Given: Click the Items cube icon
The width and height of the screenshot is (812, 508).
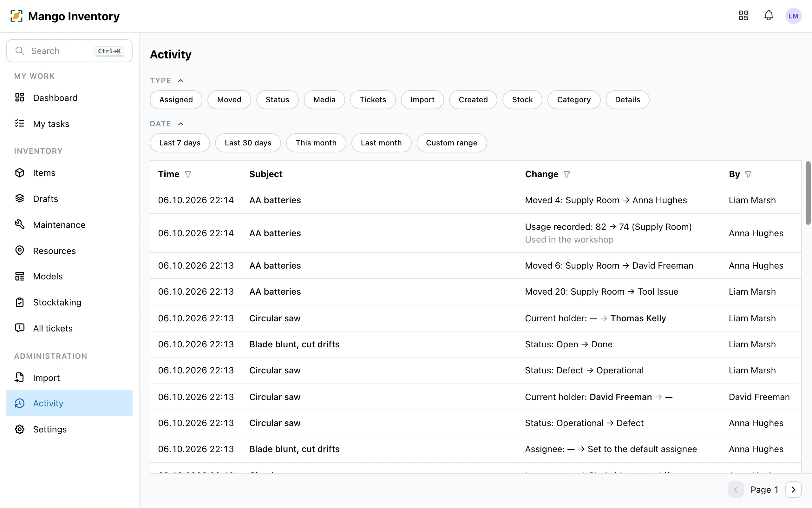Looking at the screenshot, I should click(x=20, y=173).
